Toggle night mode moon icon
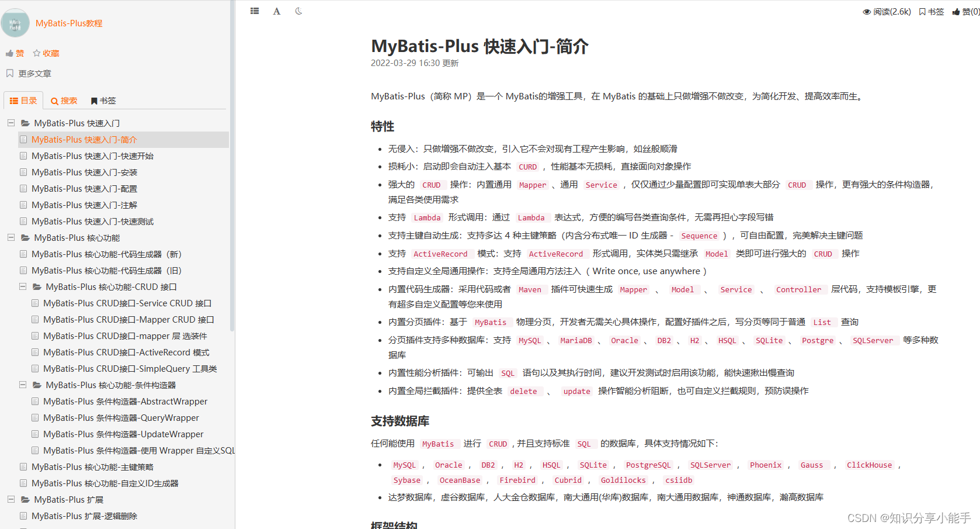 point(298,11)
